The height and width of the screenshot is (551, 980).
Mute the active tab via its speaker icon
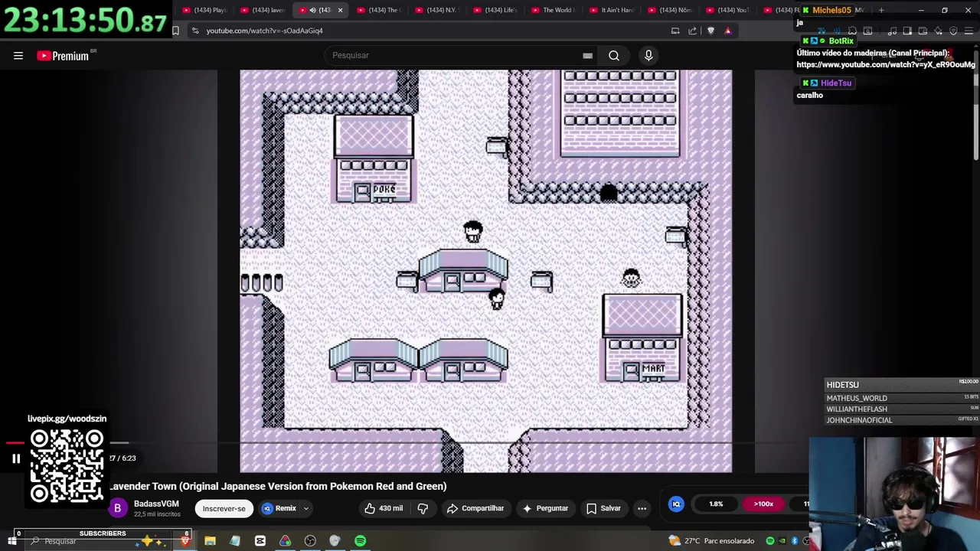[x=312, y=10]
